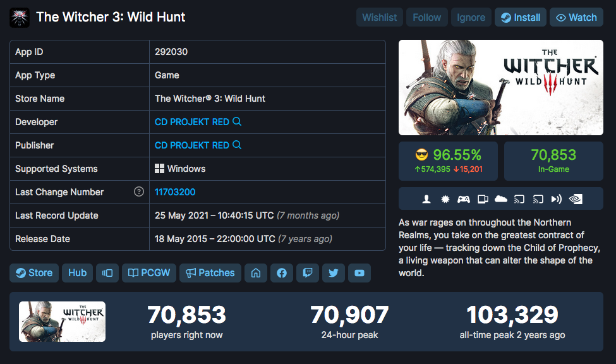The height and width of the screenshot is (364, 616).
Task: Open the PCGW wiki button
Action: (x=149, y=273)
